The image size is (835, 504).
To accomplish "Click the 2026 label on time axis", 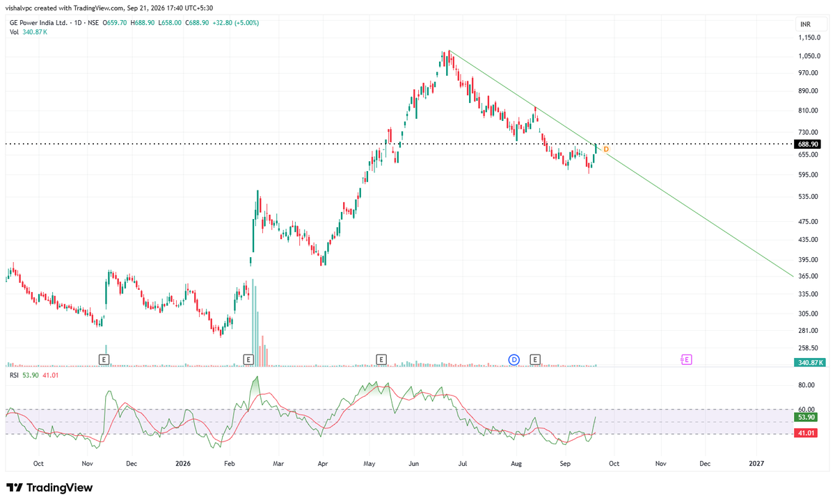I will [x=183, y=463].
